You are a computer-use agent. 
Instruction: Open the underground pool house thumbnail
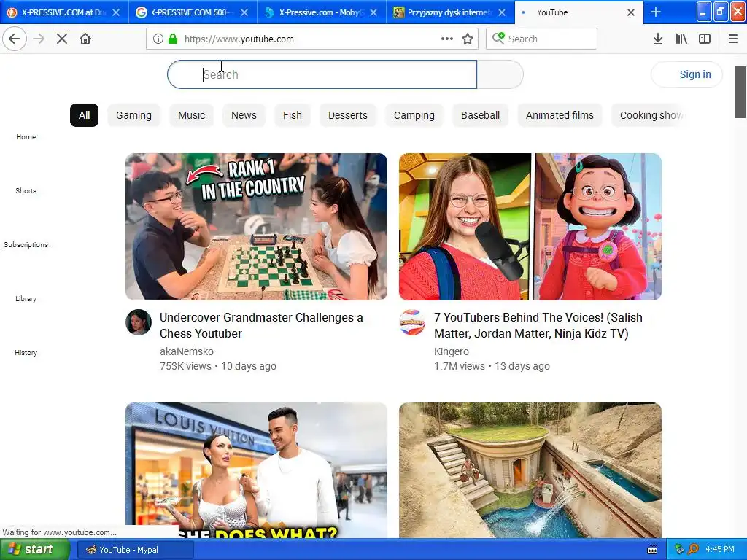pyautogui.click(x=530, y=470)
